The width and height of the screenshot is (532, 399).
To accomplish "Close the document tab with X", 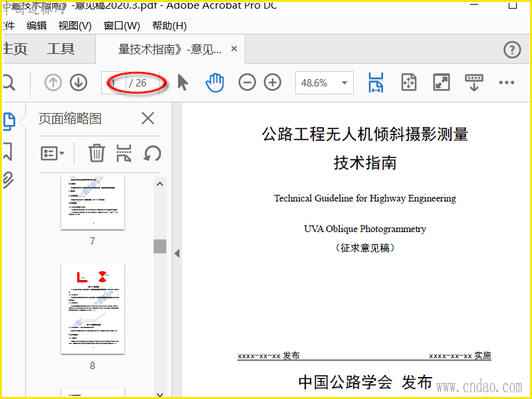I will point(234,49).
